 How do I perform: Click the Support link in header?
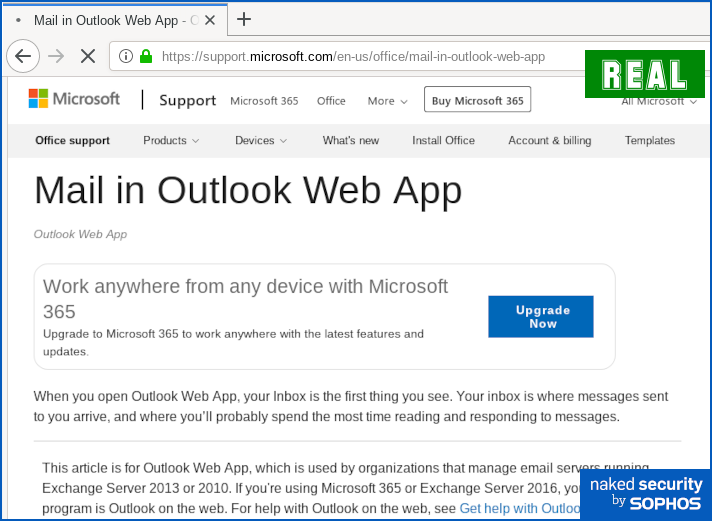tap(187, 100)
